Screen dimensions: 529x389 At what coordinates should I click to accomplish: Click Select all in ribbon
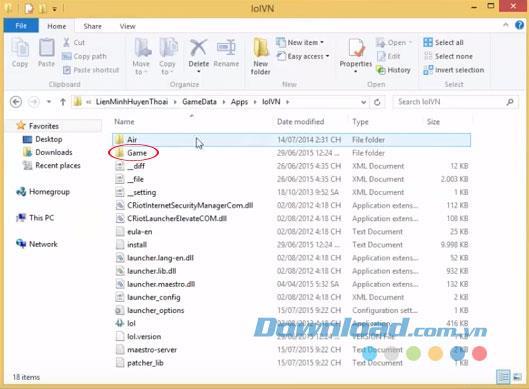tap(444, 43)
